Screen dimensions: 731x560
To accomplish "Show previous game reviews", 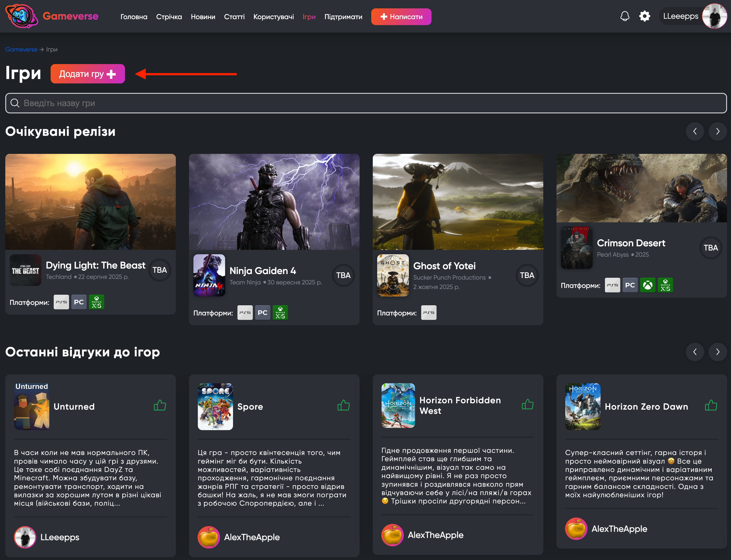I will point(695,352).
